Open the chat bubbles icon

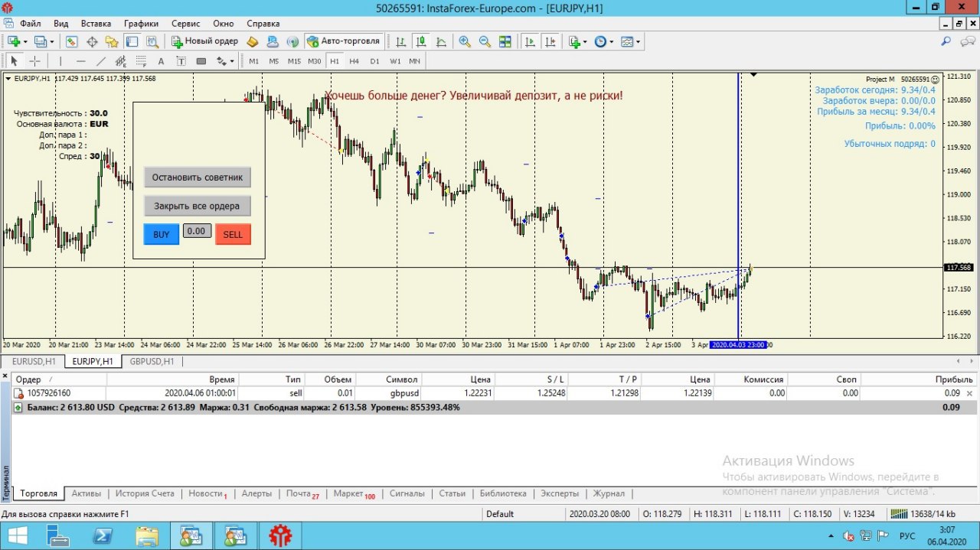click(968, 41)
